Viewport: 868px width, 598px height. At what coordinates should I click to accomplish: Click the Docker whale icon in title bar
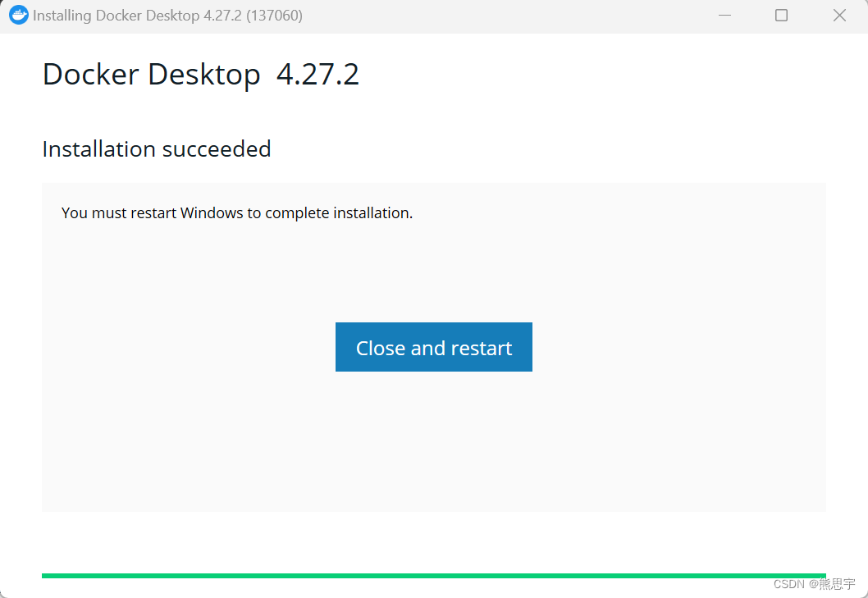pos(18,15)
